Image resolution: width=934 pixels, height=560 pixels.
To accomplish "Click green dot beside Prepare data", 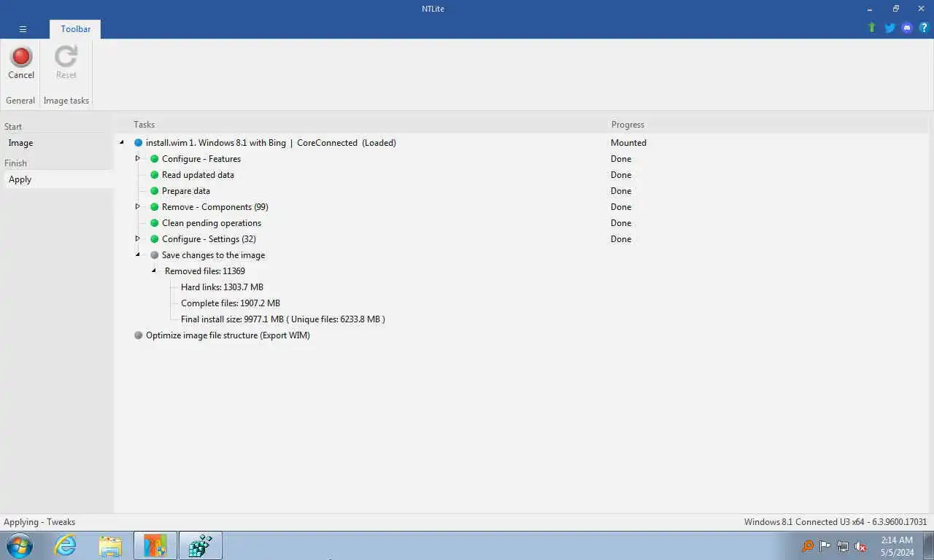I will tap(154, 191).
